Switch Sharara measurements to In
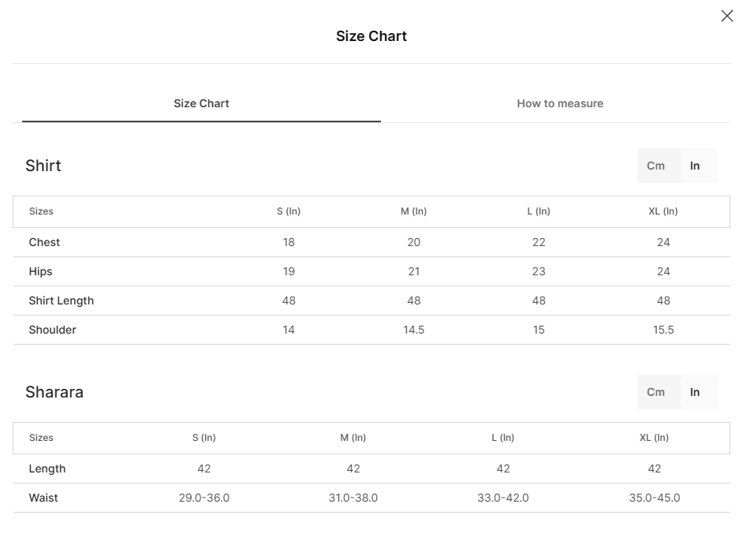 (695, 392)
